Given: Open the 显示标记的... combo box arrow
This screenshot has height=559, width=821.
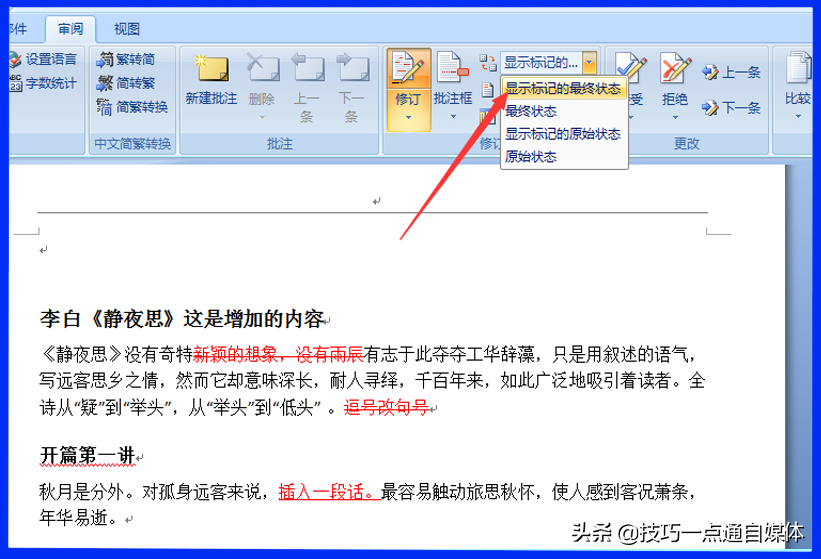Looking at the screenshot, I should click(x=590, y=62).
